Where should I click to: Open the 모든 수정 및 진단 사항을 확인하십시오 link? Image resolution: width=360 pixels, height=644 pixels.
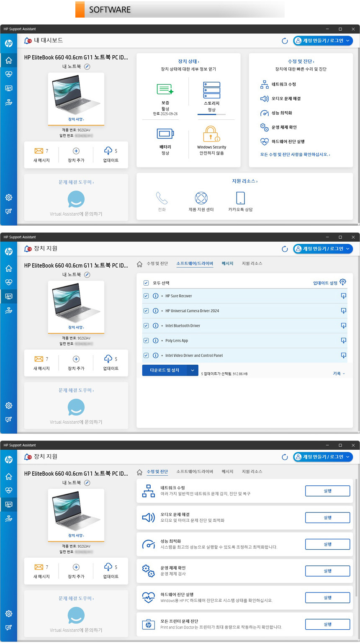coord(295,155)
